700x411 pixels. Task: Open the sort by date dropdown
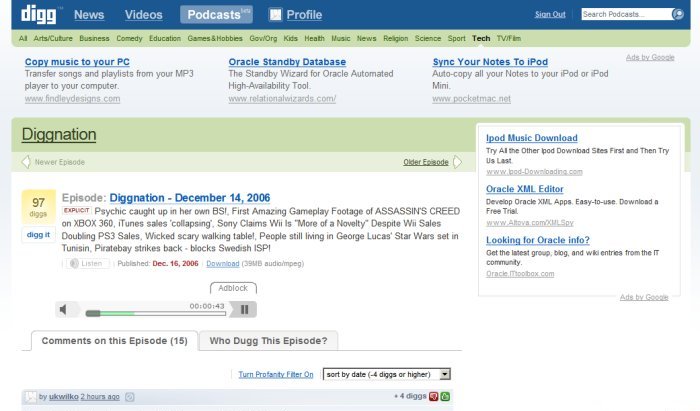tap(387, 374)
